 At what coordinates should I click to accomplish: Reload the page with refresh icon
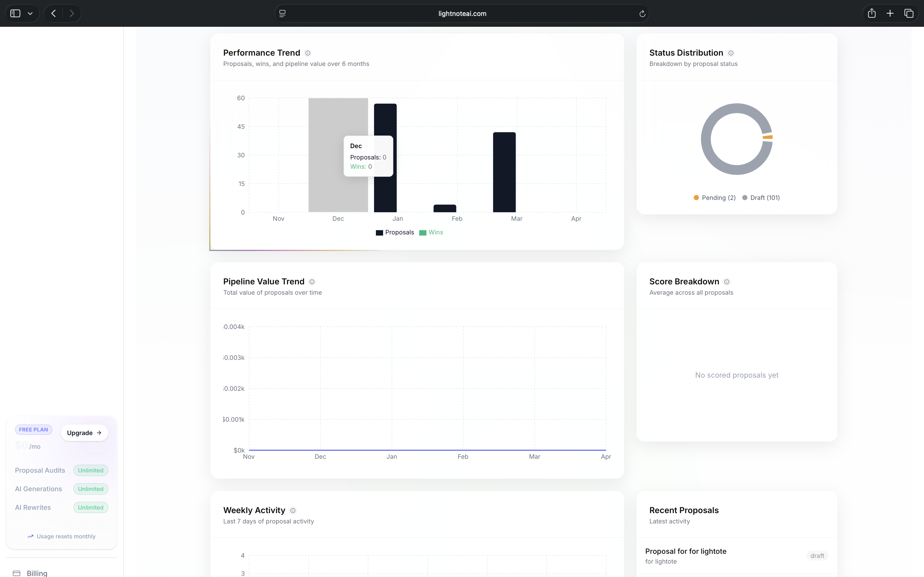(642, 14)
